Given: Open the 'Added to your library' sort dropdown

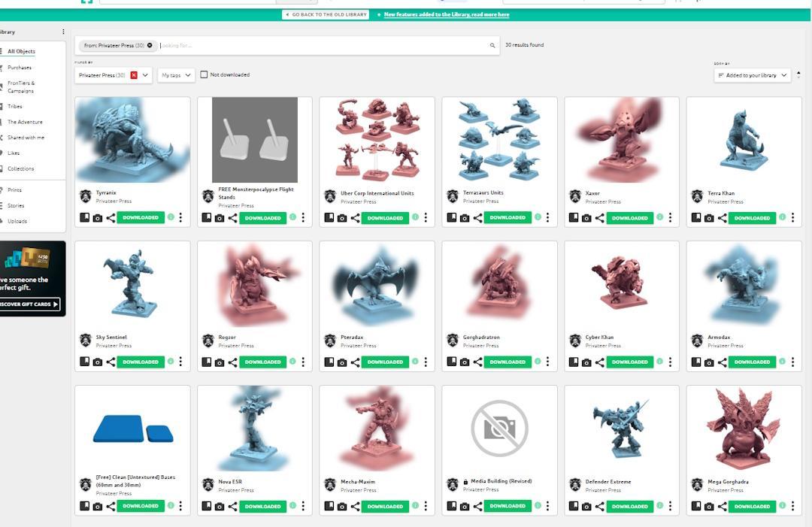Looking at the screenshot, I should (752, 75).
